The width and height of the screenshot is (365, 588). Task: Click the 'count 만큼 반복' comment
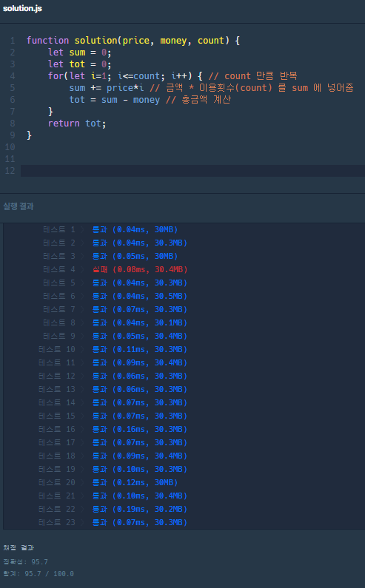(x=252, y=76)
